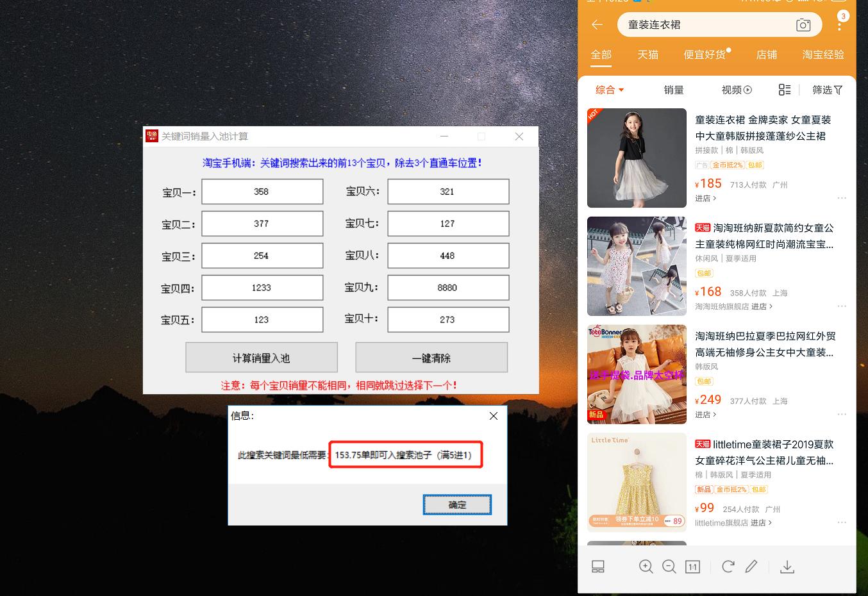Click the ¥99 price text
The image size is (868, 596).
(x=705, y=508)
